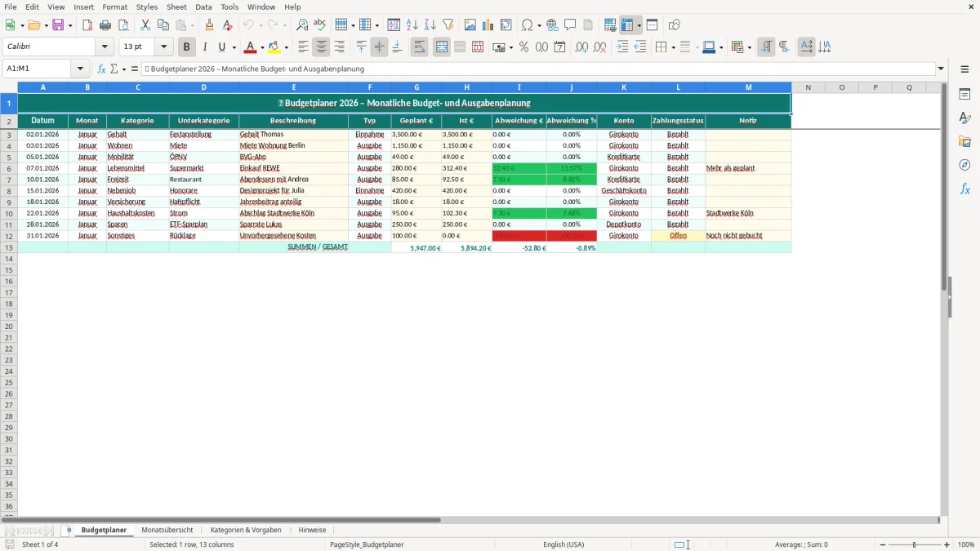Insert a comment
The width and height of the screenshot is (980, 551).
click(x=570, y=25)
